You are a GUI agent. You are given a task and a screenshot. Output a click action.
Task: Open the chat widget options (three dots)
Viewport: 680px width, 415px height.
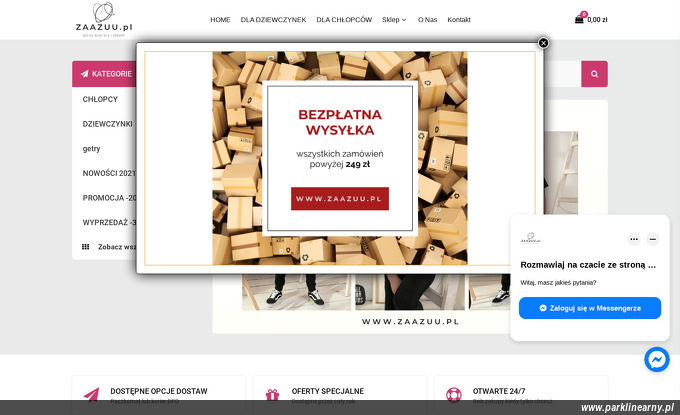pyautogui.click(x=634, y=239)
